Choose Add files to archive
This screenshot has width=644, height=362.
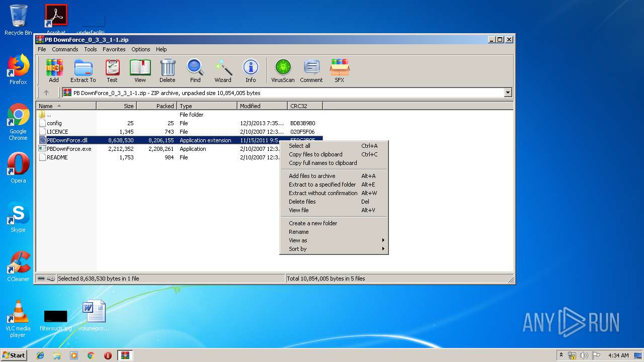click(x=334, y=176)
